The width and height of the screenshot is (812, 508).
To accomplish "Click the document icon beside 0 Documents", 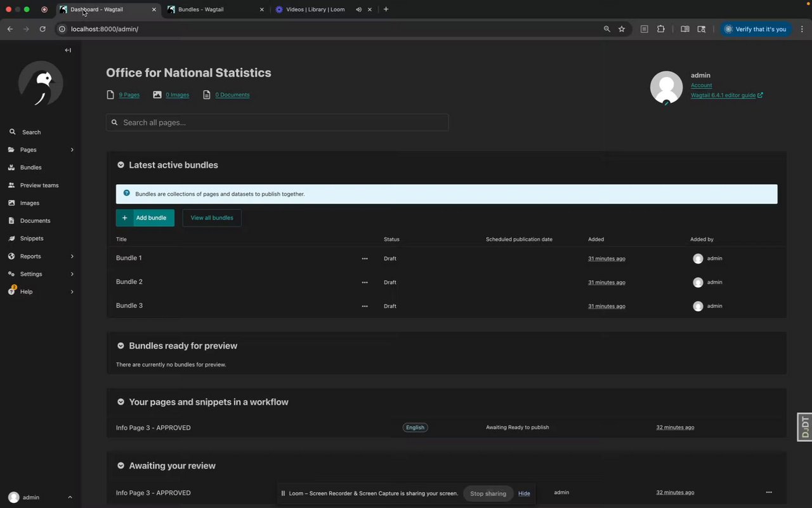I will [207, 95].
